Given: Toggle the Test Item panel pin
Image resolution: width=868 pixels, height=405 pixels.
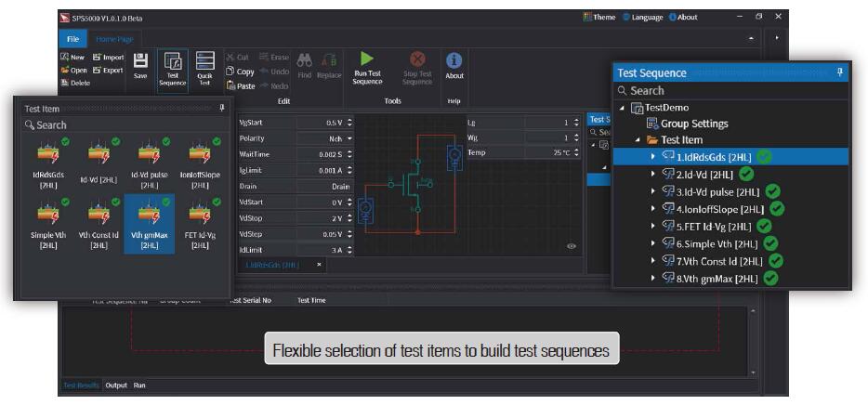Looking at the screenshot, I should [x=221, y=108].
